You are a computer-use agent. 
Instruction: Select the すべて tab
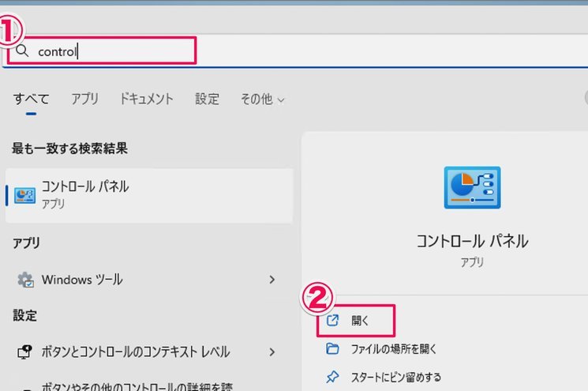click(31, 99)
